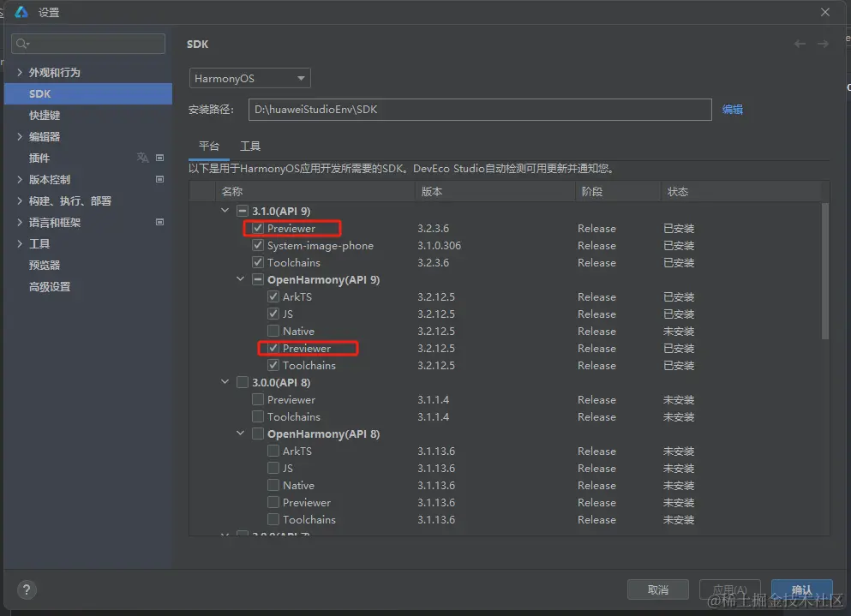The image size is (851, 616).
Task: Check the 3.0.0(API 8) group checkbox
Action: [x=243, y=383]
